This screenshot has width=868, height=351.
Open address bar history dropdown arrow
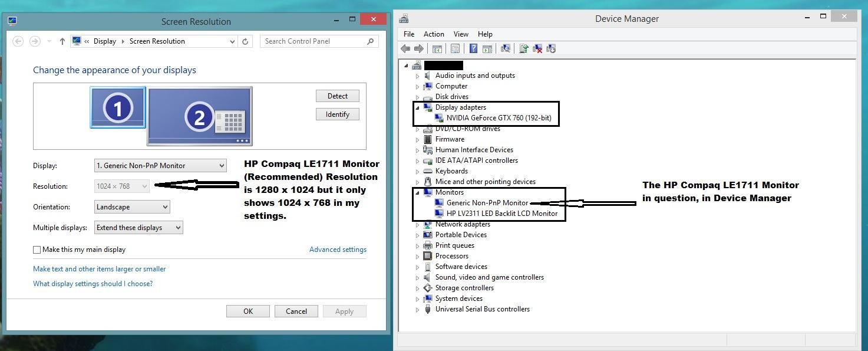[x=233, y=41]
